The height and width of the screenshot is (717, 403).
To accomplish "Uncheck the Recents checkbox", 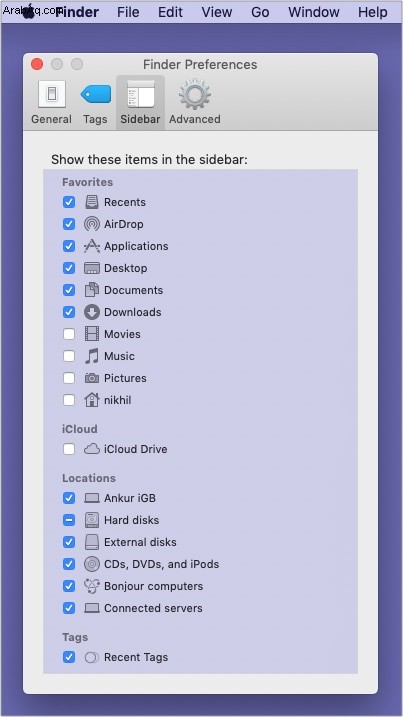I will click(x=69, y=202).
